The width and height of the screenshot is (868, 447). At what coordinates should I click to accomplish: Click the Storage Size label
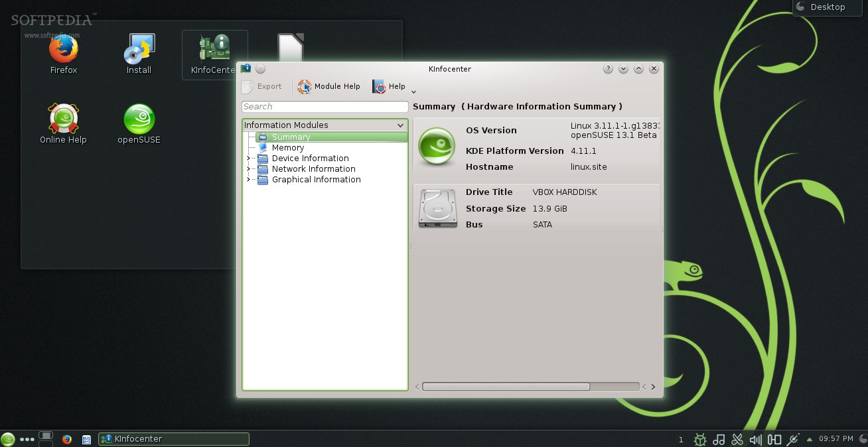[x=496, y=208]
